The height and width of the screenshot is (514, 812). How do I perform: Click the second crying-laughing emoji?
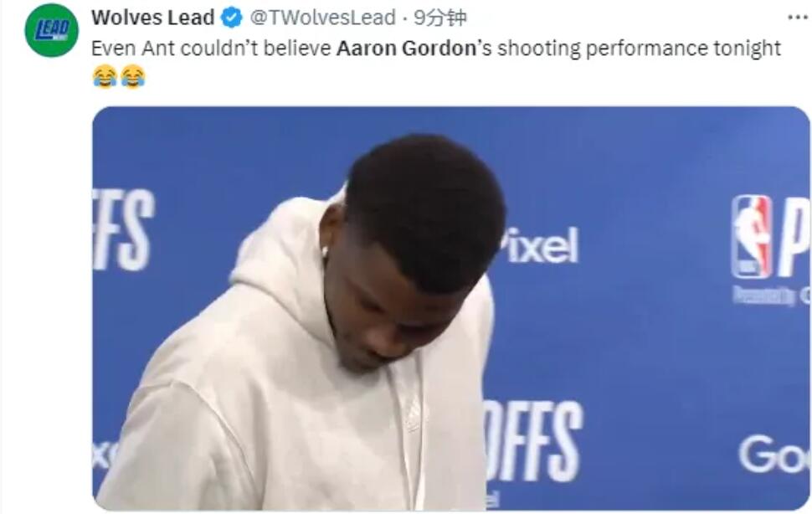pos(133,77)
